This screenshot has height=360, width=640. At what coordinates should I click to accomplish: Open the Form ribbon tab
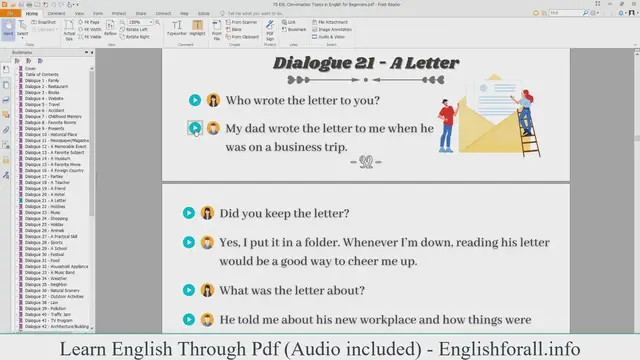tap(98, 13)
